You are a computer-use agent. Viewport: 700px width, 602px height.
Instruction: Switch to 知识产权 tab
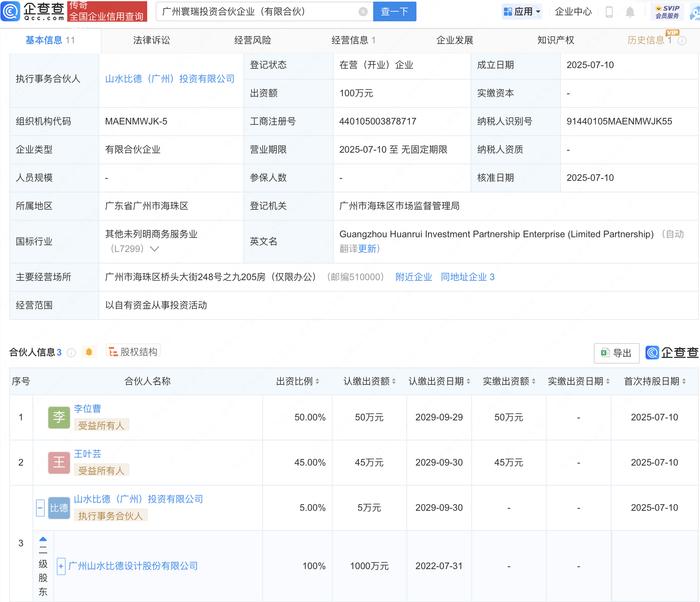tap(555, 40)
